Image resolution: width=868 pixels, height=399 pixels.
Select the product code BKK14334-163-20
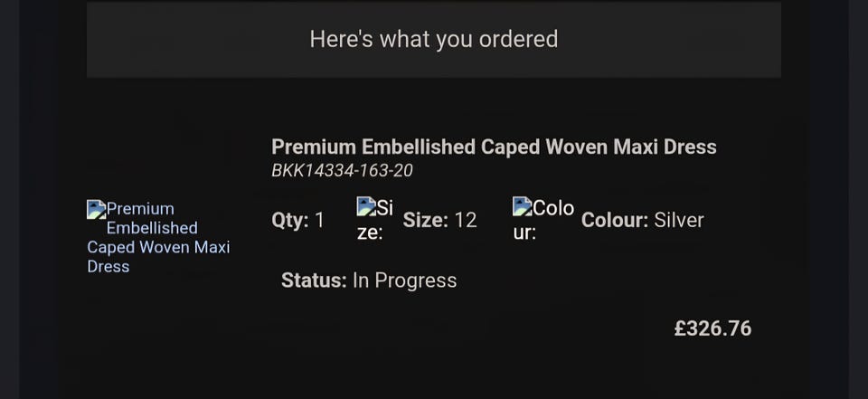click(342, 171)
